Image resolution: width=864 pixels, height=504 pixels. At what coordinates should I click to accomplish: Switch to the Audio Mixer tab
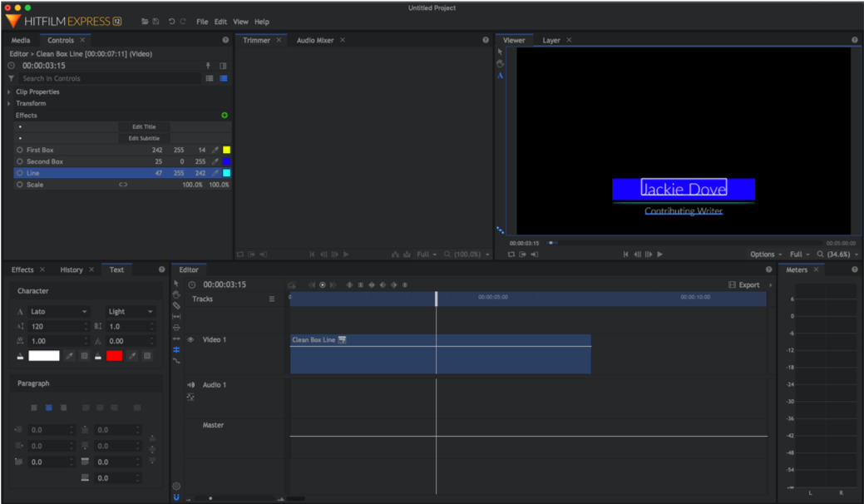click(315, 40)
